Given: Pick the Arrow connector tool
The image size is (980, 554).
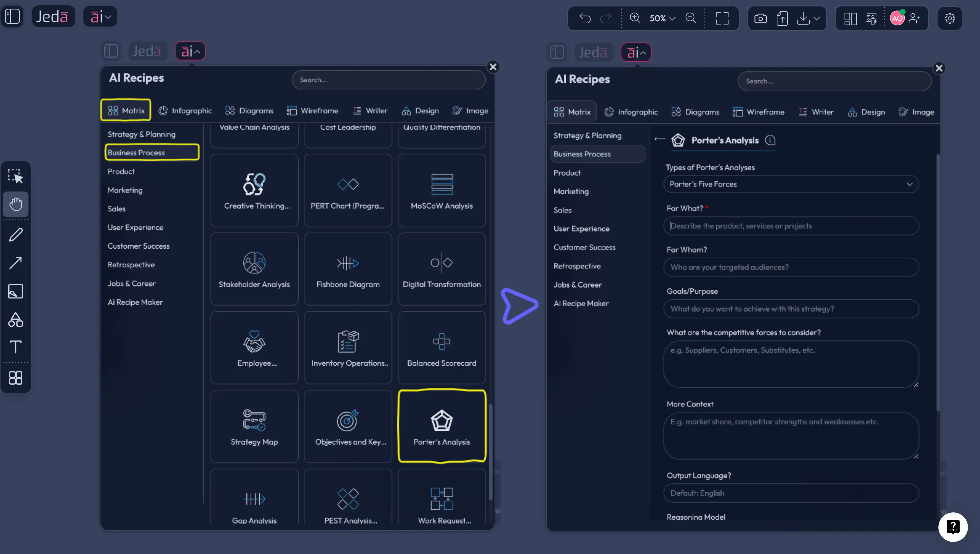Looking at the screenshot, I should [15, 263].
